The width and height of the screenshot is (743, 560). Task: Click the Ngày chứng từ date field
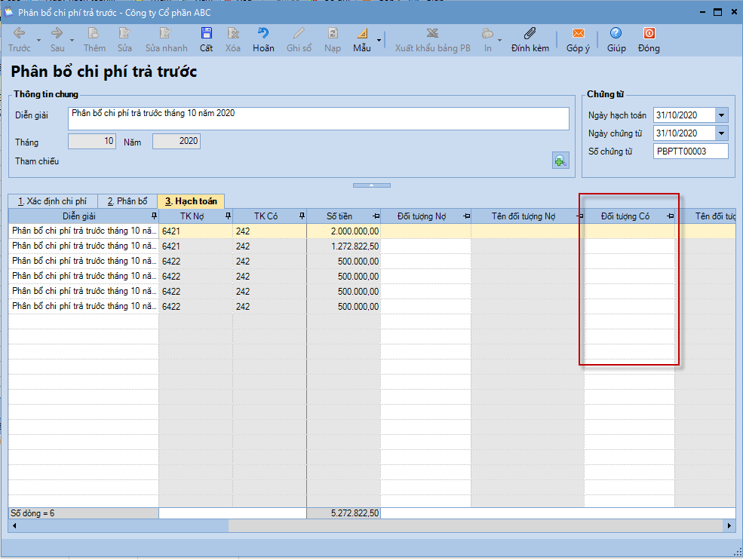[684, 133]
